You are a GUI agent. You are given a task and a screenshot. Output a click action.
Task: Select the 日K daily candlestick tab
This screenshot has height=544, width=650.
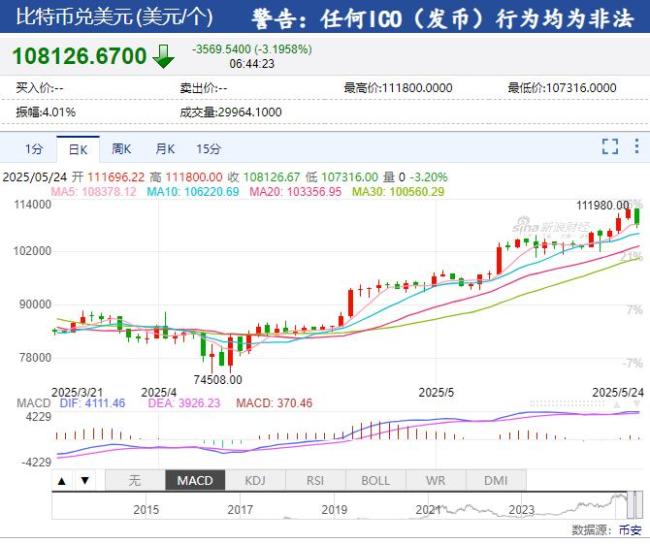click(78, 149)
